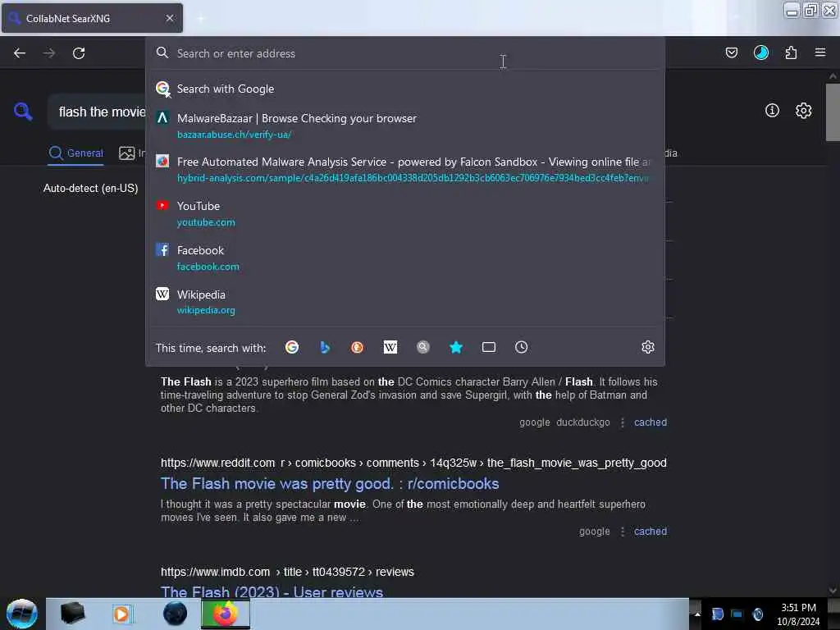Click the network tray icon

(x=737, y=614)
